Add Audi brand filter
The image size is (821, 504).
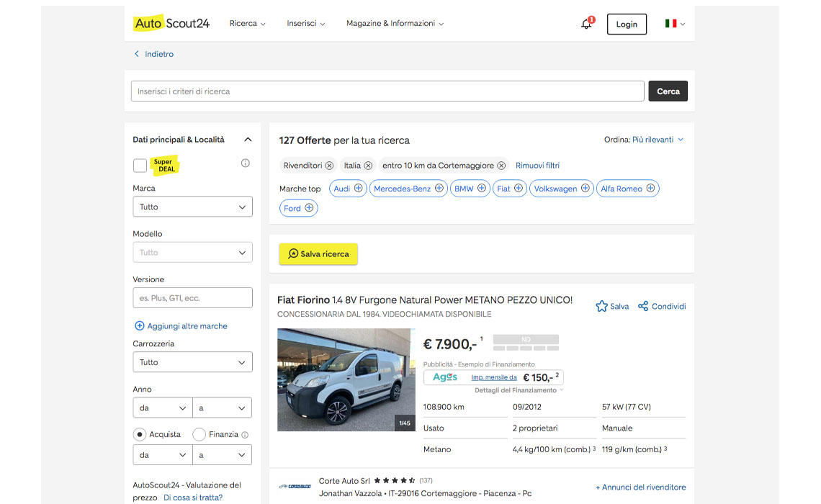click(x=348, y=189)
